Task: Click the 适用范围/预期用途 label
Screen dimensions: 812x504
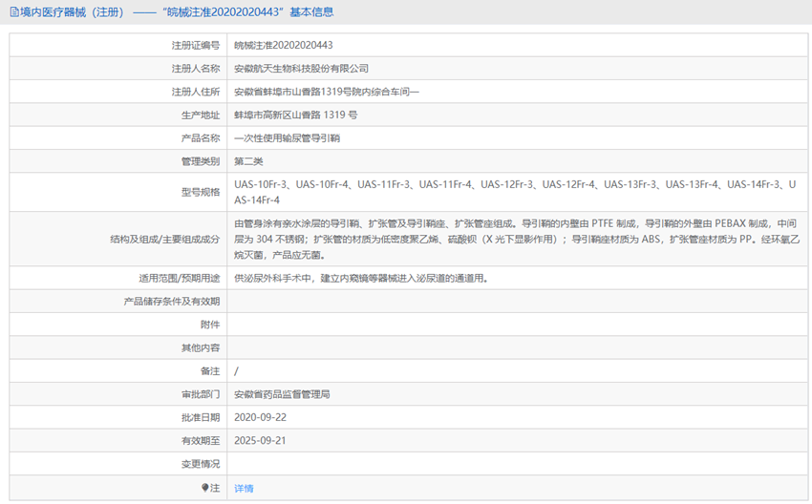Action: 180,279
